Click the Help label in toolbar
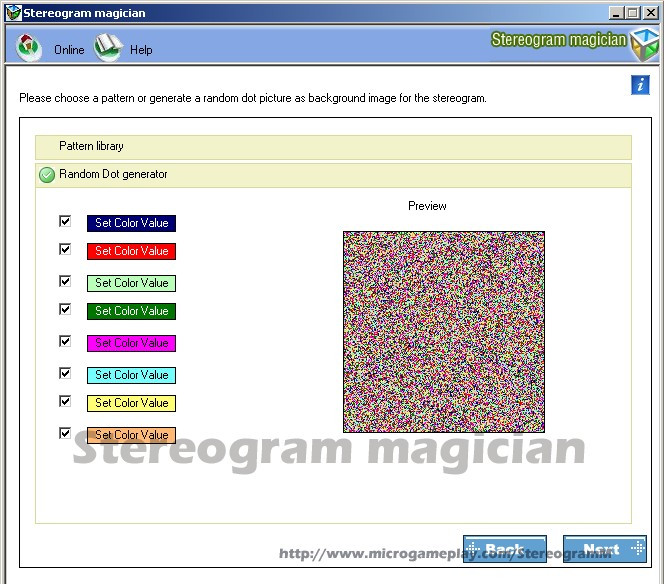This screenshot has height=584, width=664. coord(141,50)
